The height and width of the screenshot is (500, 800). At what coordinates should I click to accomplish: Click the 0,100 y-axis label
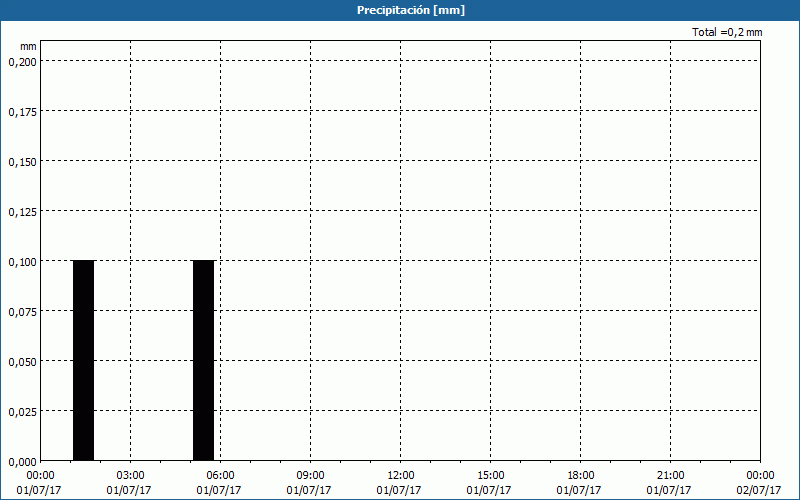[23, 262]
